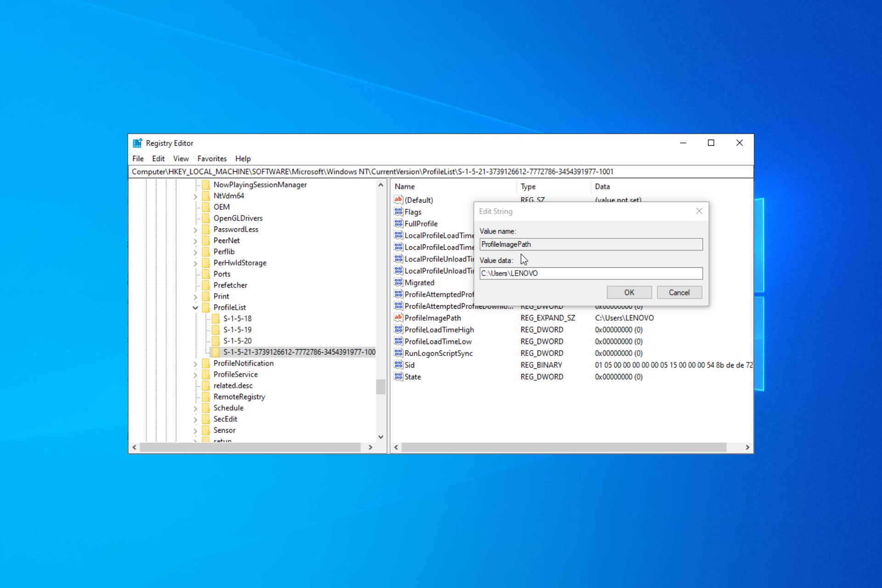882x588 pixels.
Task: Click the Prefetcher folder icon
Action: click(x=206, y=285)
